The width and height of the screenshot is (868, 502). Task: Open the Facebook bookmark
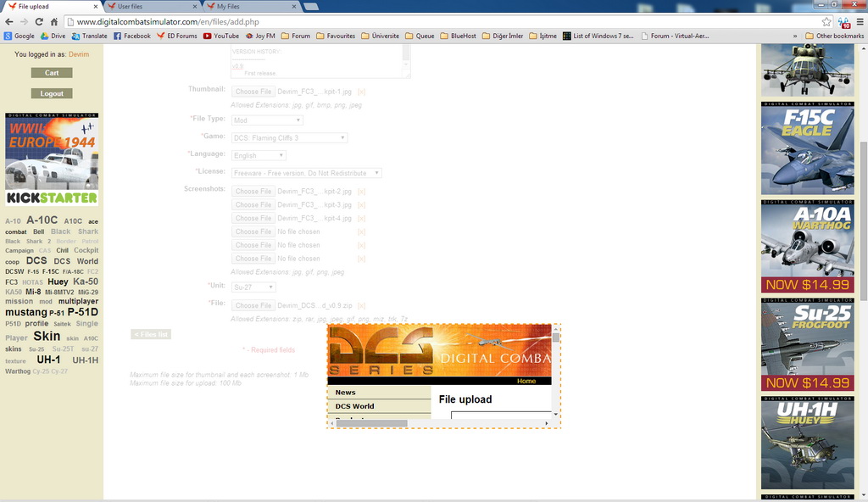coord(131,36)
